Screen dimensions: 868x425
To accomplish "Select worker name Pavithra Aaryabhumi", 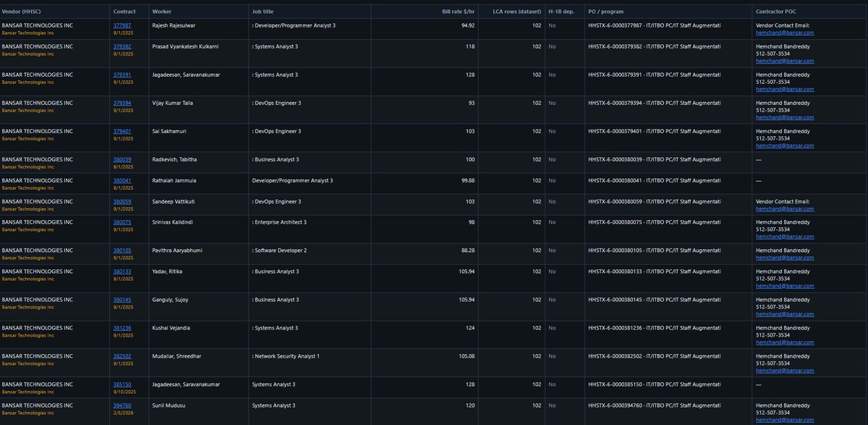I will click(178, 251).
